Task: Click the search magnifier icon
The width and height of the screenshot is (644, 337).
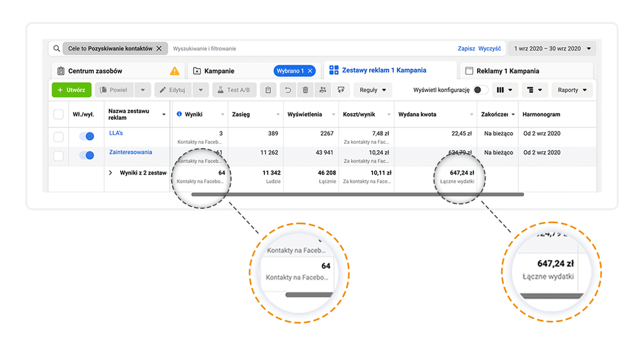Action: [56, 48]
